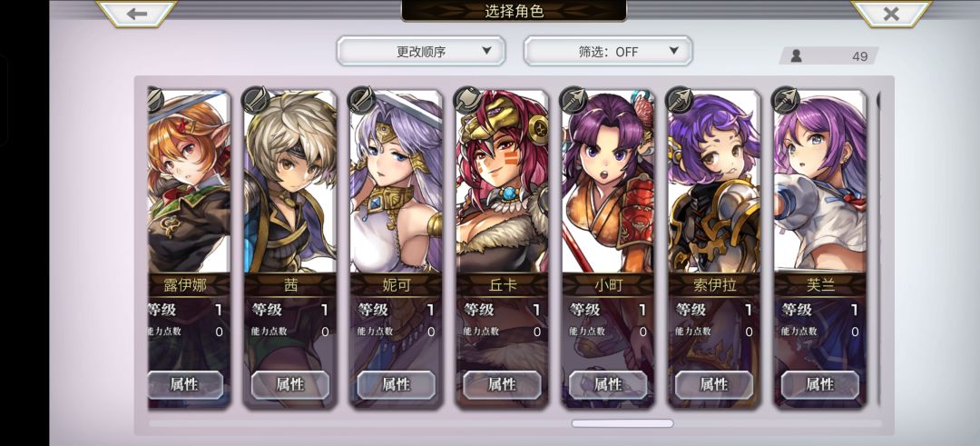Viewport: 980px width, 446px height.
Task: Close the character selection screen
Action: pyautogui.click(x=891, y=13)
